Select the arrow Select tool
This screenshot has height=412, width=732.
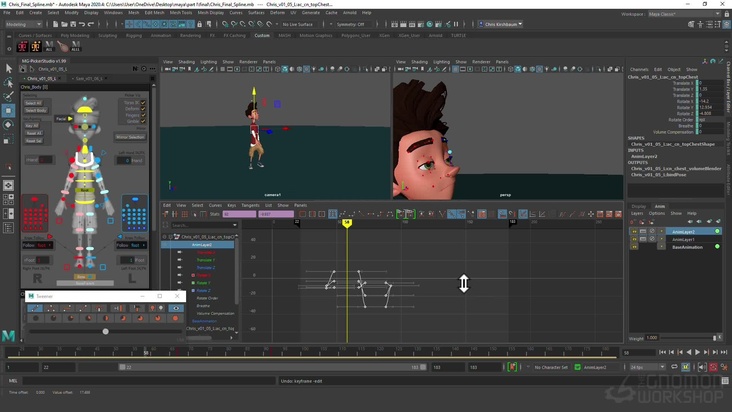click(8, 69)
